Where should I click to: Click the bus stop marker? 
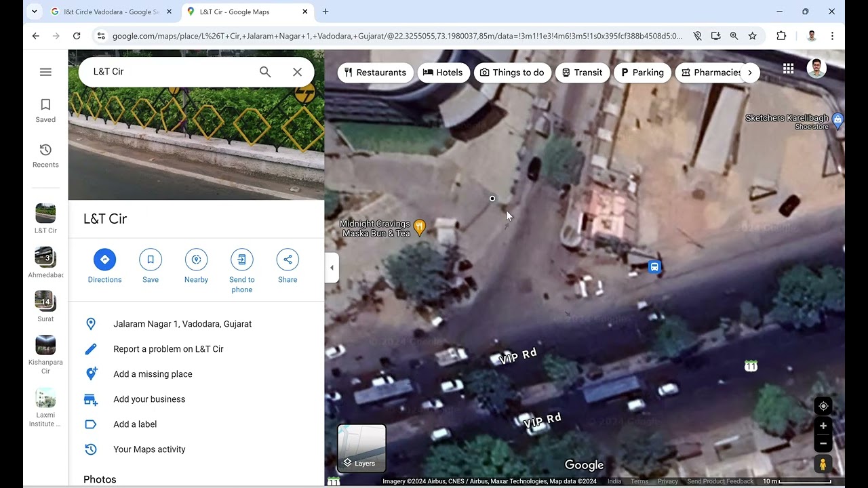654,267
